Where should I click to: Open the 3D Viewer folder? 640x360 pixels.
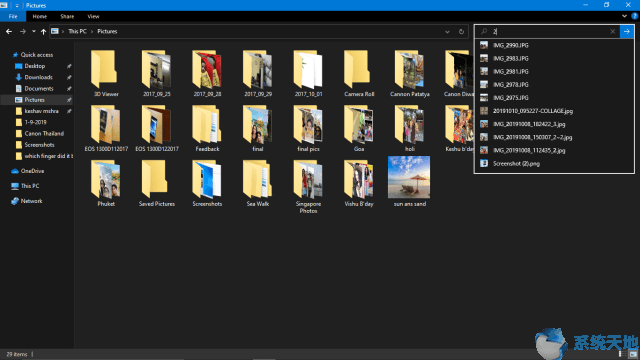106,73
